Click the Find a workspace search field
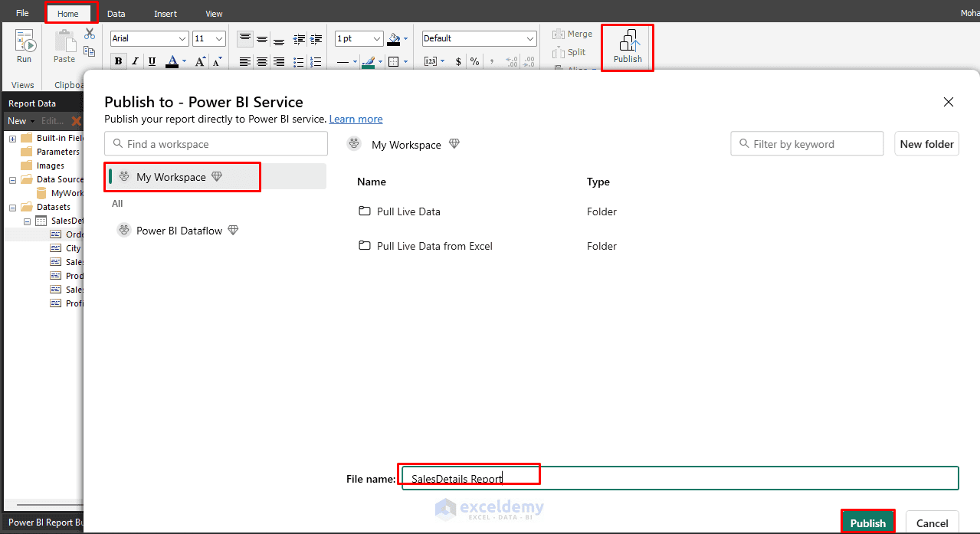Image resolution: width=980 pixels, height=534 pixels. pos(216,144)
